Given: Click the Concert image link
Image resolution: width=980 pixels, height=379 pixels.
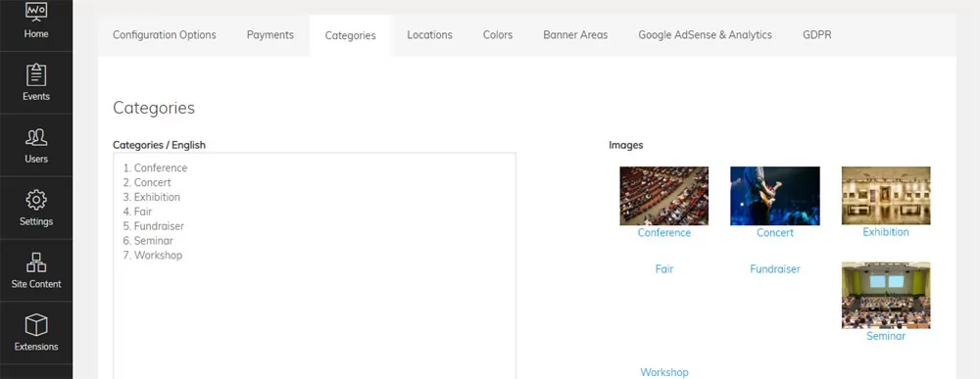Looking at the screenshot, I should tap(775, 233).
